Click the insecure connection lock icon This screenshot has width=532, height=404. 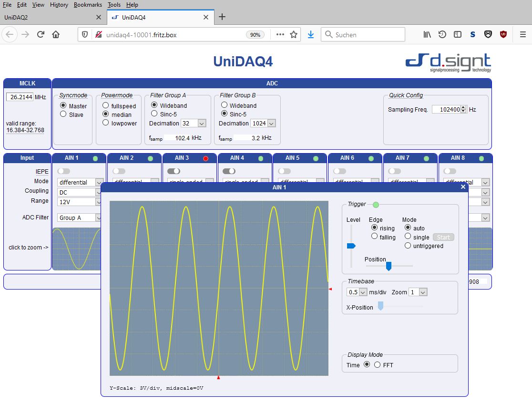(98, 35)
